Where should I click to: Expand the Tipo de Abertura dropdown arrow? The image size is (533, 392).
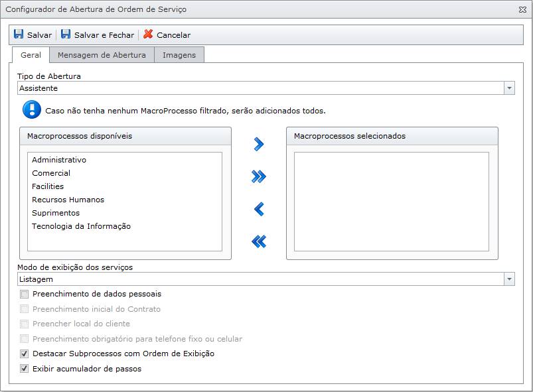tap(509, 88)
